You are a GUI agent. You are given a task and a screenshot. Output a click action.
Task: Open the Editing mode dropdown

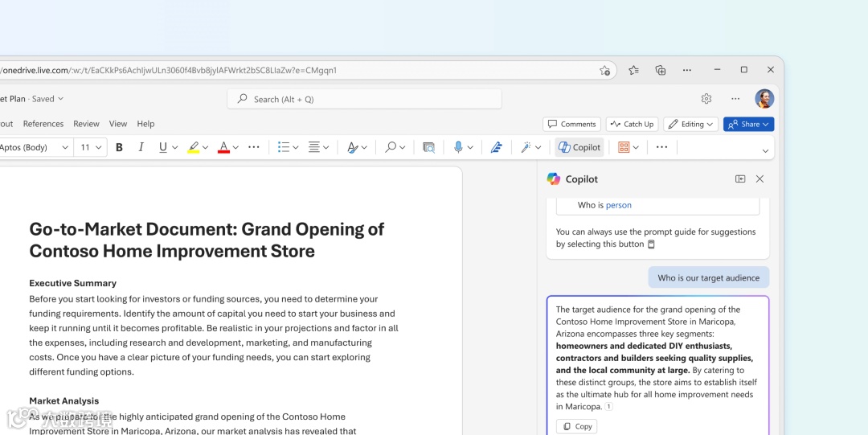[x=691, y=124]
